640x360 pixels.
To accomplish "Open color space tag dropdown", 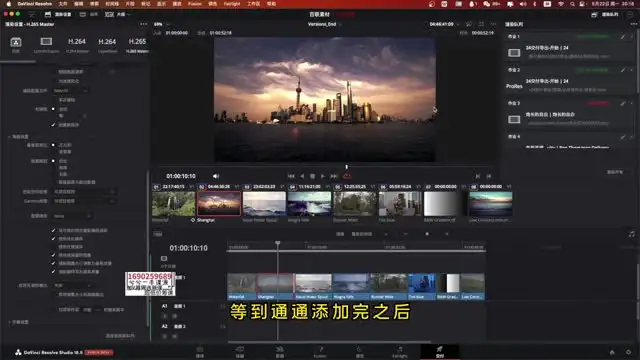I will [x=84, y=191].
